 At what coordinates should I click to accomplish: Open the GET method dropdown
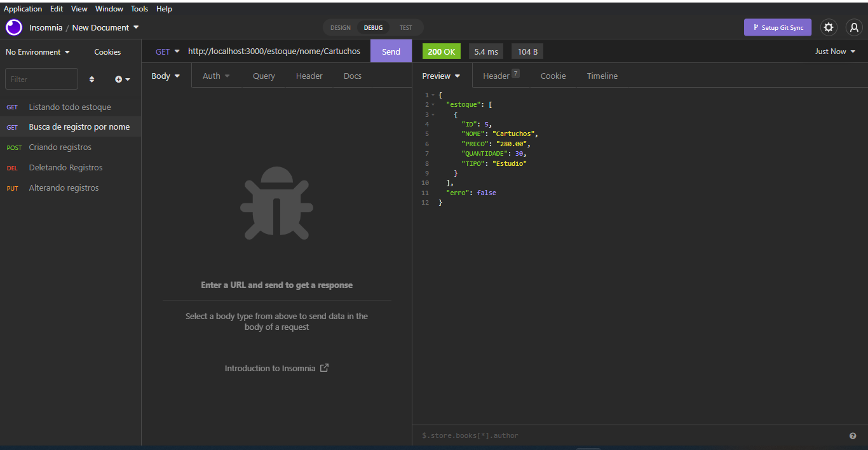coord(167,51)
